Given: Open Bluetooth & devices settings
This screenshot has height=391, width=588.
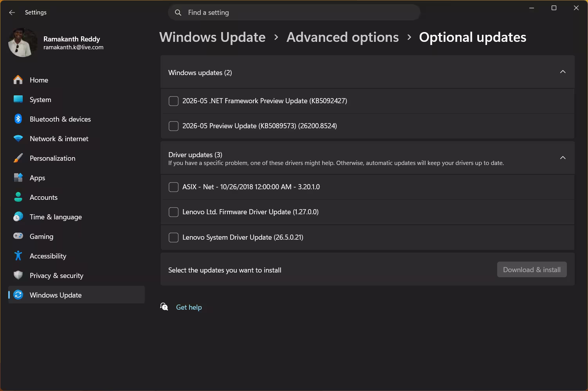Looking at the screenshot, I should coord(76,119).
